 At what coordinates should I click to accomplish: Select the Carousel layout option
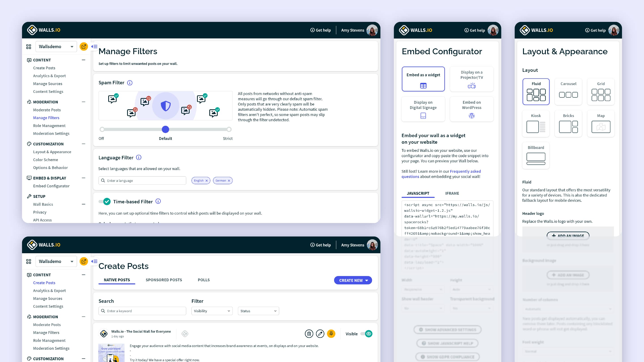tap(568, 92)
